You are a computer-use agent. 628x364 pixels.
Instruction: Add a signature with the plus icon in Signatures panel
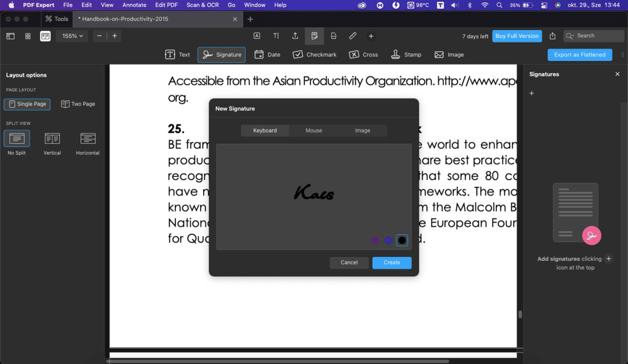point(531,93)
